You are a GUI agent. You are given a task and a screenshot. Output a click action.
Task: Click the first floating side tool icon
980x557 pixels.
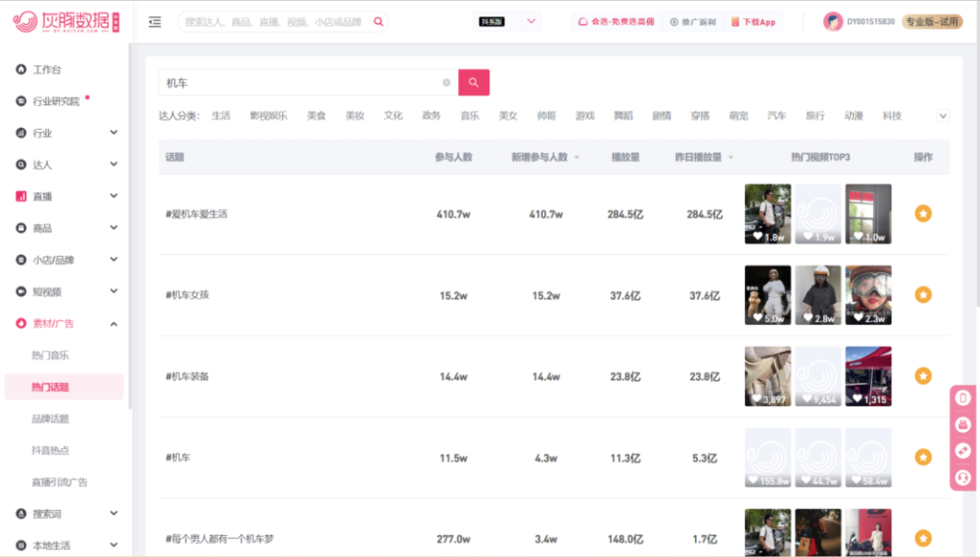tap(963, 397)
